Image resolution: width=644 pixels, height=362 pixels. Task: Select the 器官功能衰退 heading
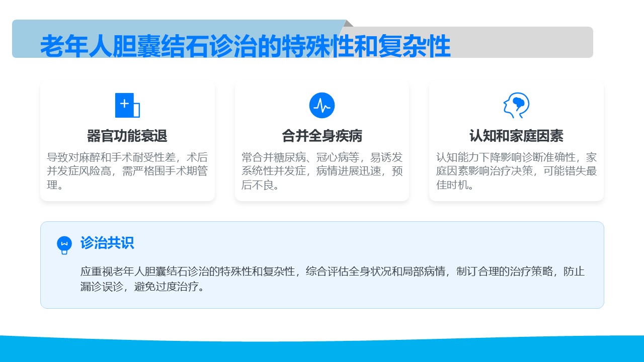click(x=127, y=136)
